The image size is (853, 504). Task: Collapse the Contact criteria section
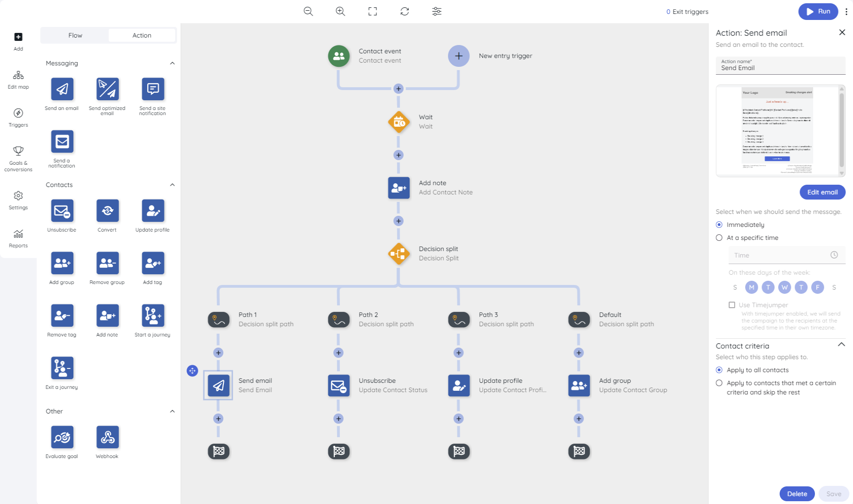tap(842, 345)
